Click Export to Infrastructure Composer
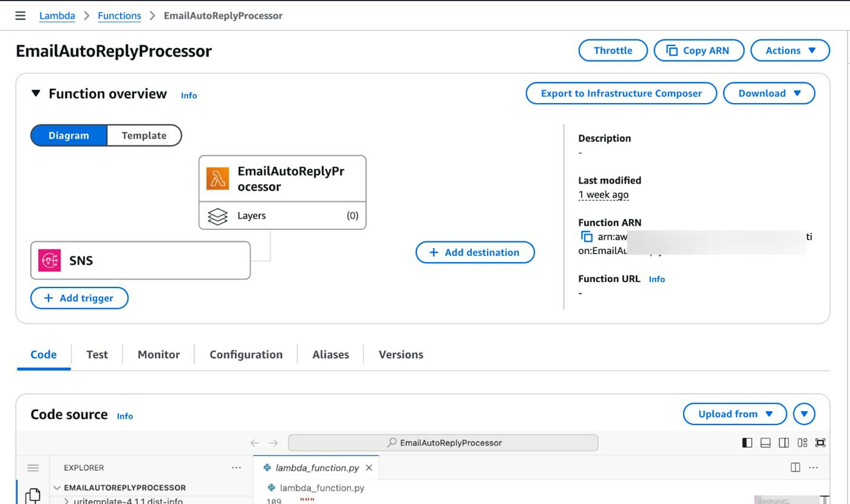This screenshot has width=850, height=504. tap(622, 93)
